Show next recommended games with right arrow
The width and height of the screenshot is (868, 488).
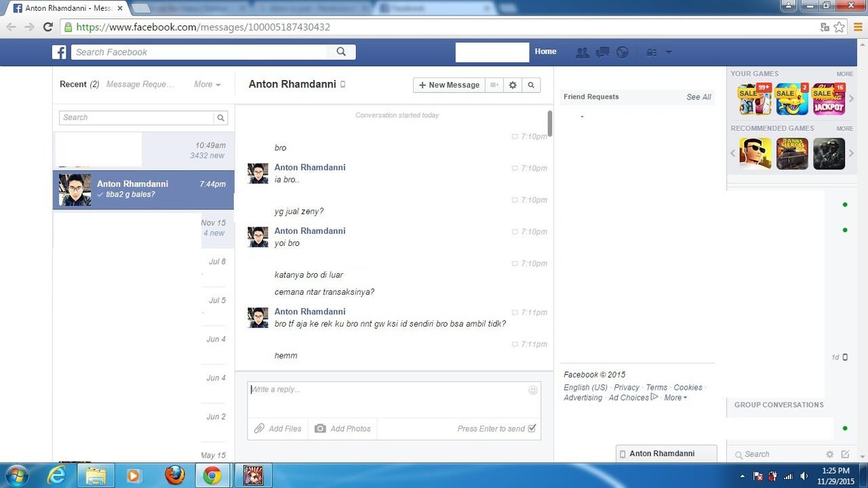pos(852,153)
